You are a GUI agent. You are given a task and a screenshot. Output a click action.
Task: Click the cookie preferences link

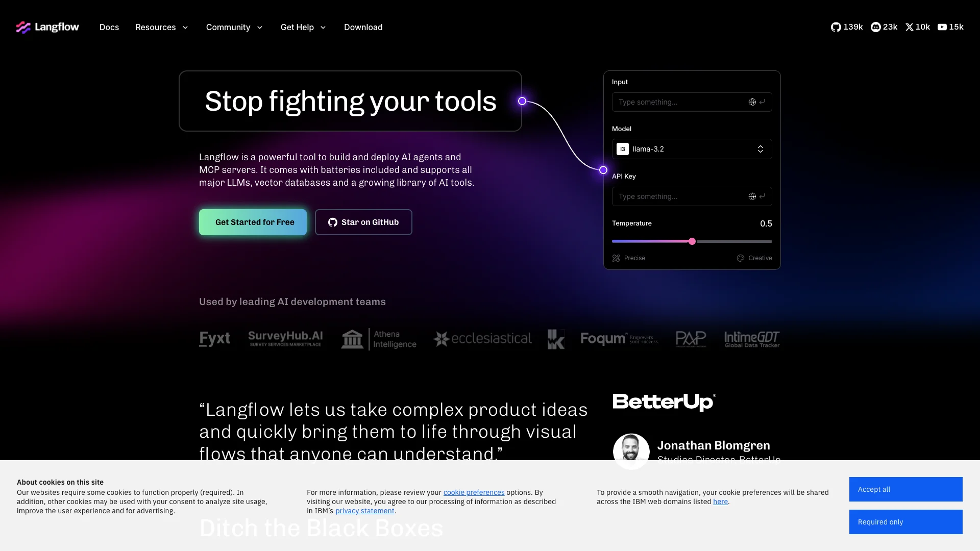[x=474, y=492]
